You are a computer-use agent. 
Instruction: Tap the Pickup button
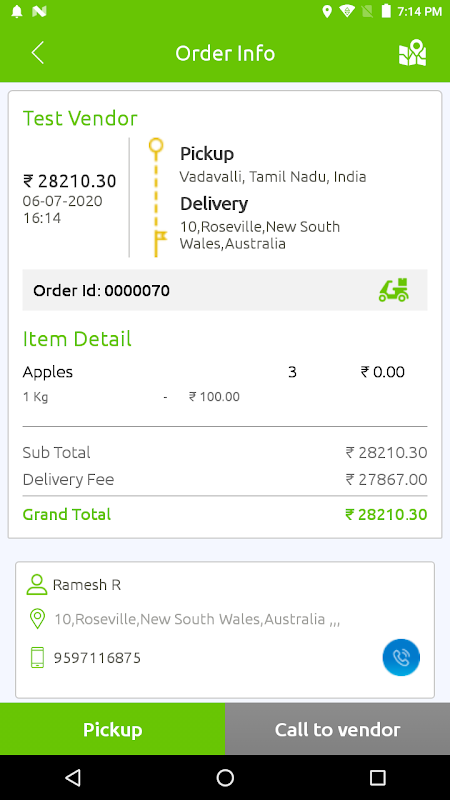click(x=112, y=729)
